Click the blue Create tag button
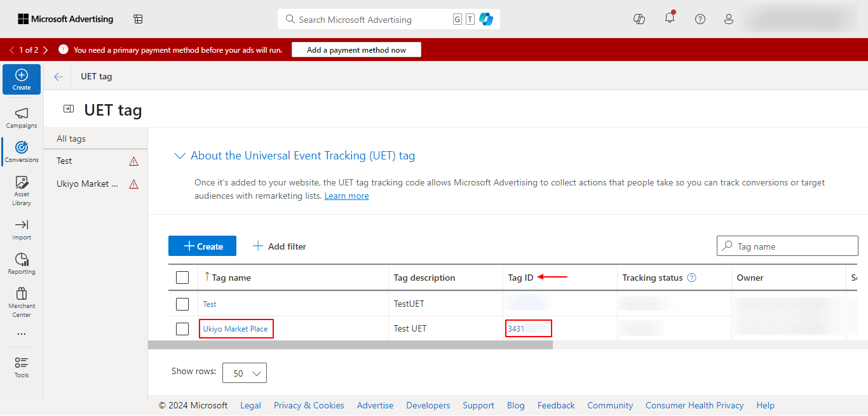Viewport: 868px width, 416px height. [x=202, y=246]
